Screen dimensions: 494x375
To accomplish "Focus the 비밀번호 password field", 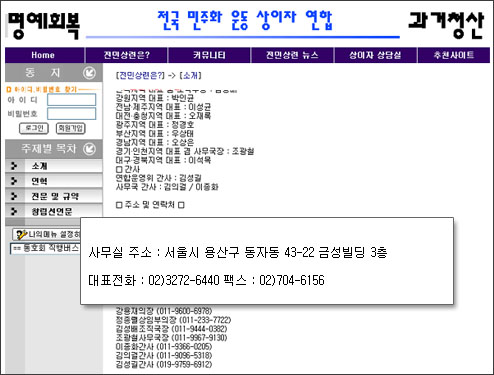I will point(71,114).
